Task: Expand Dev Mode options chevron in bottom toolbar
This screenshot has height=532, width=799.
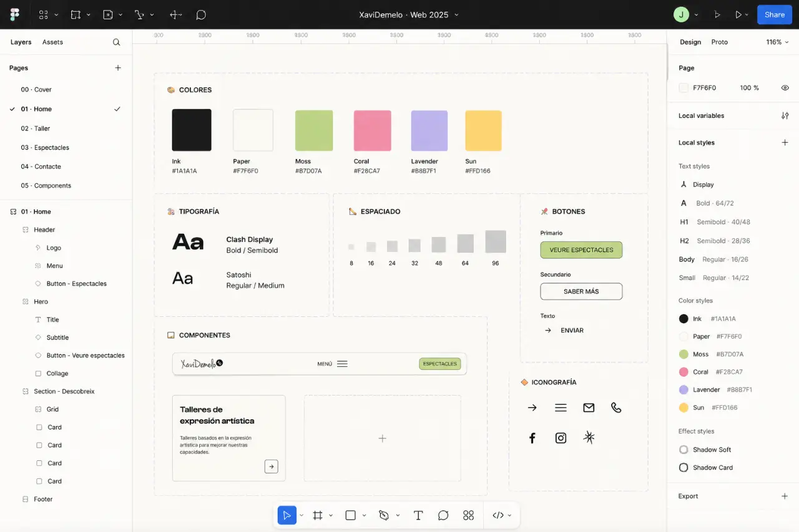Action: [509, 515]
